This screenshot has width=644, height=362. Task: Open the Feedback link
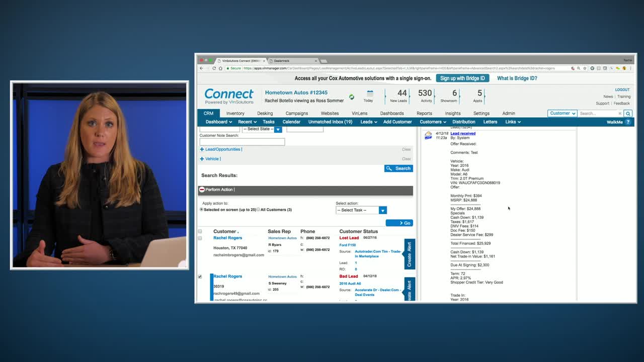click(x=622, y=104)
